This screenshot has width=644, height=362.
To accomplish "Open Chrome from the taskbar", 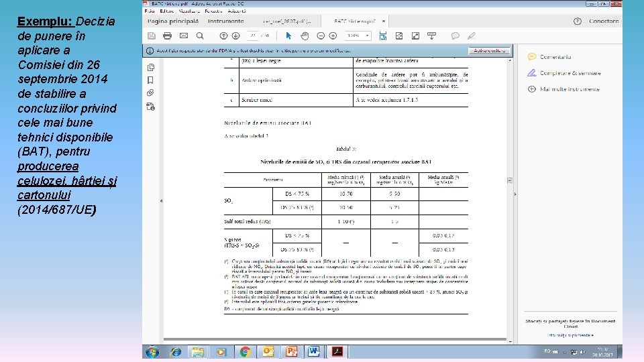I will tap(246, 352).
